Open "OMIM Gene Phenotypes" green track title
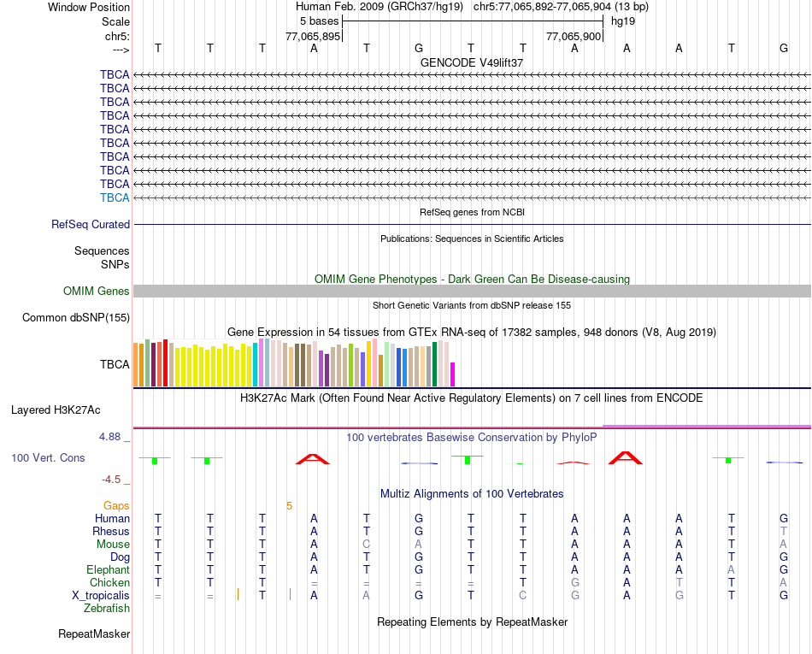 tap(473, 279)
